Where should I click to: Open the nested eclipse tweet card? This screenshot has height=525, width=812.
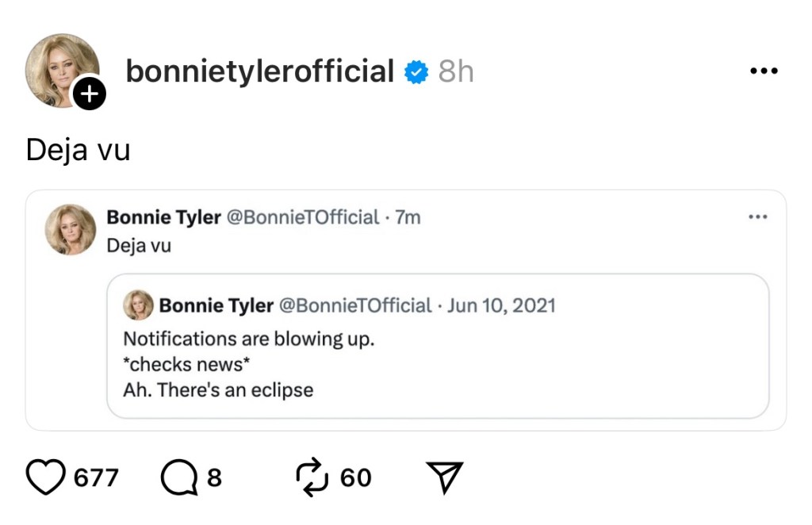(438, 365)
